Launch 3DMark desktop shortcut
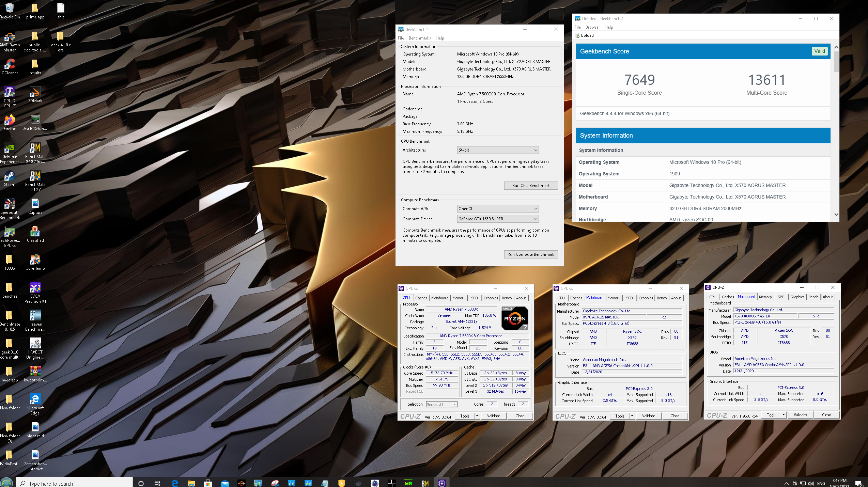Viewport: 868px width, 487px height. click(35, 95)
